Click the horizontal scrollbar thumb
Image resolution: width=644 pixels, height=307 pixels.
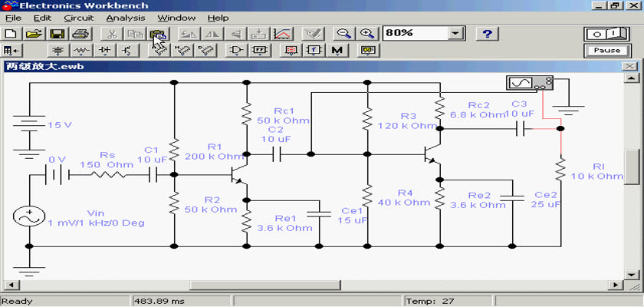pyautogui.click(x=265, y=285)
